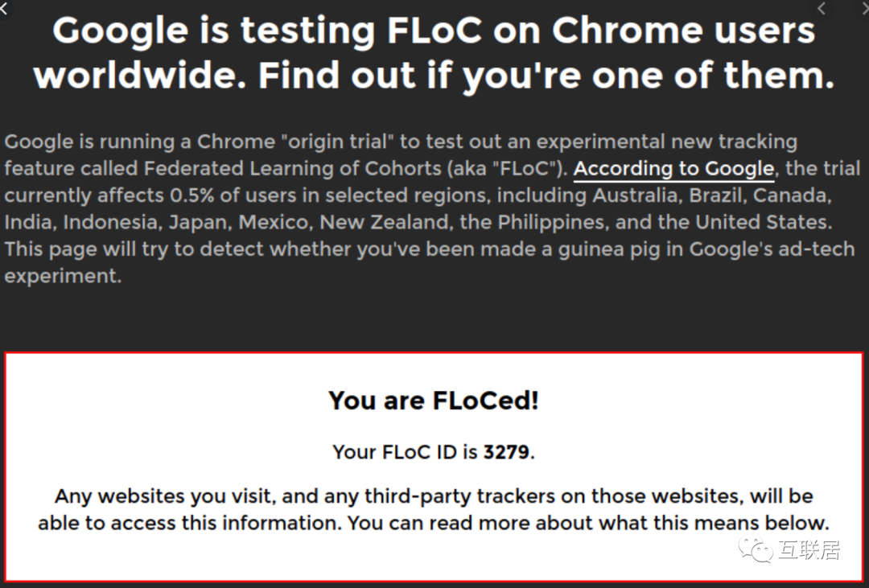The height and width of the screenshot is (588, 869).
Task: Click the 互联居 watermark text
Action: (809, 549)
